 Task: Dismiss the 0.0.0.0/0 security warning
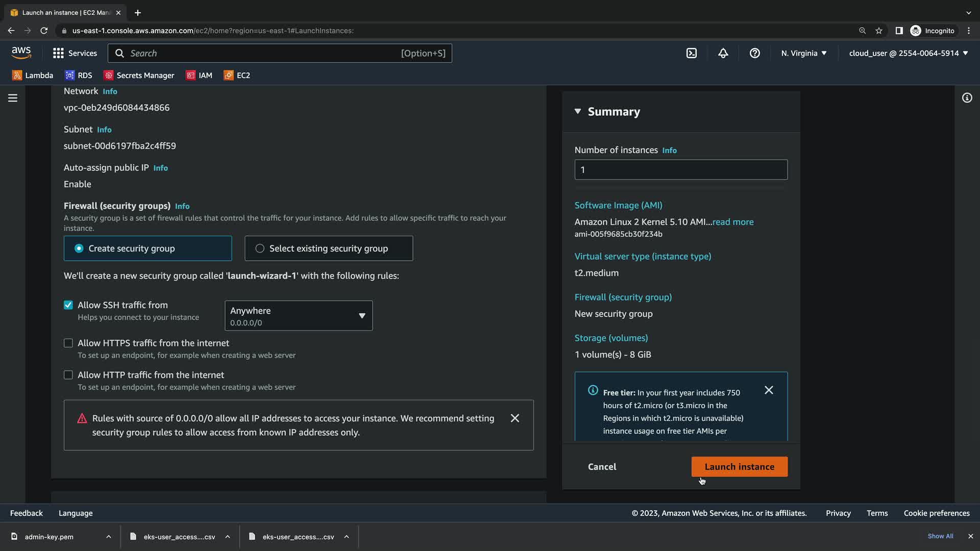click(x=514, y=418)
